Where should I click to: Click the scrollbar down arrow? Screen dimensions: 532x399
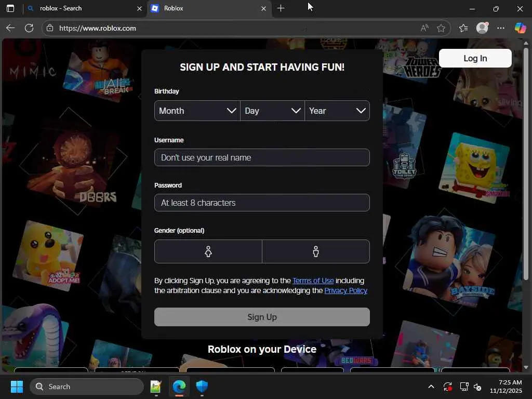tap(526, 367)
